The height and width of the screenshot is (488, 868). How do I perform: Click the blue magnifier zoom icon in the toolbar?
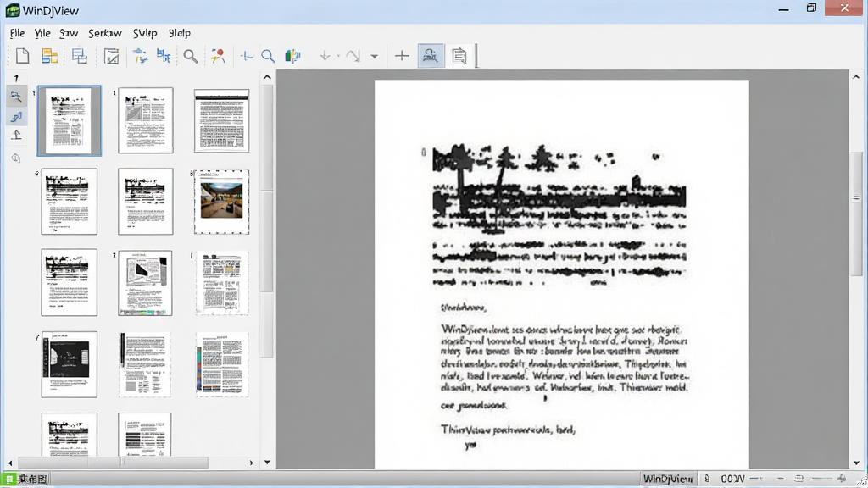[x=268, y=56]
